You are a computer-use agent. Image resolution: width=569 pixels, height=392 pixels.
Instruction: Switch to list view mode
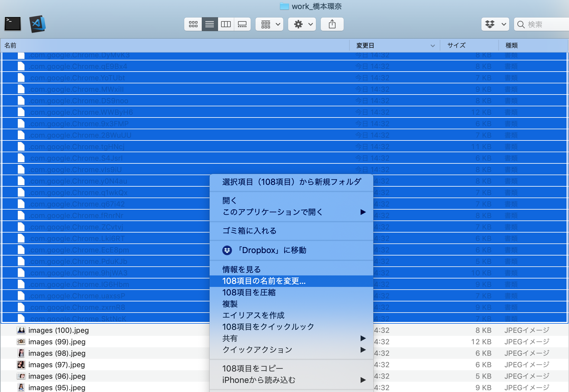pyautogui.click(x=210, y=24)
